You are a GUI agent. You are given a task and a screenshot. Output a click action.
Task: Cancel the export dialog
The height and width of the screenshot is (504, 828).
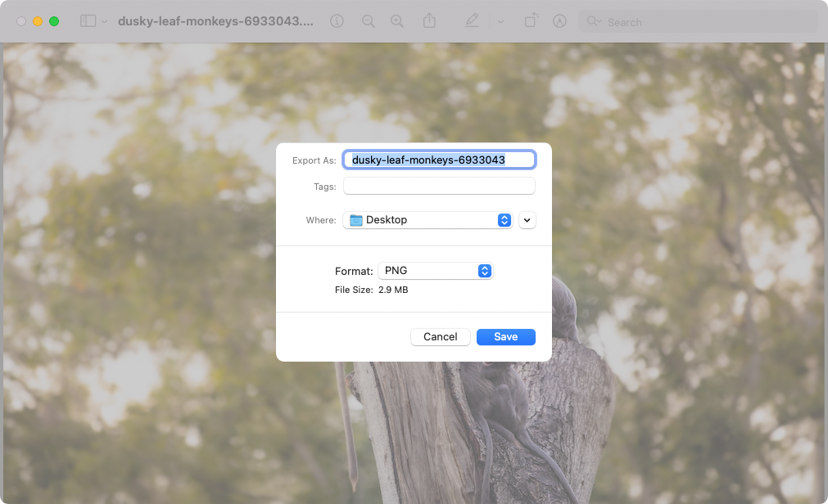pyautogui.click(x=441, y=337)
